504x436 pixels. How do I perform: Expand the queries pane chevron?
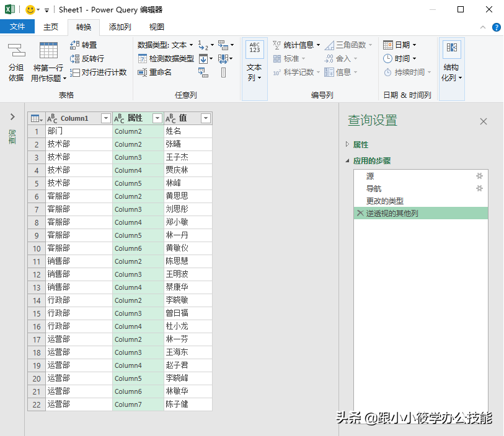coord(12,117)
